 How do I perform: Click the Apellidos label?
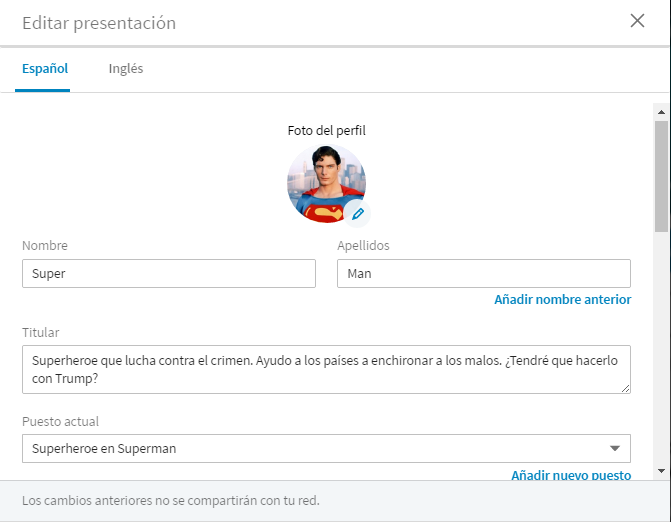click(363, 246)
